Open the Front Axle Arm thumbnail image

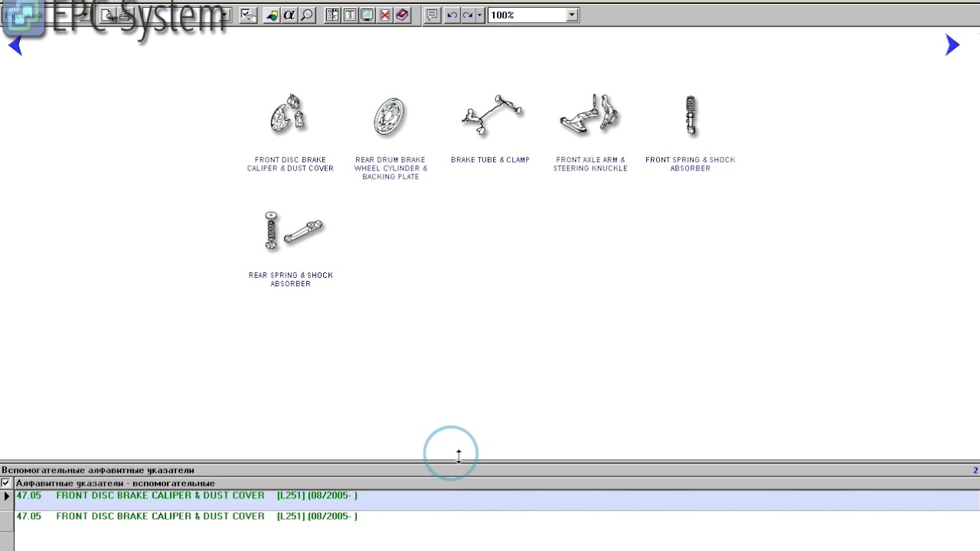pyautogui.click(x=590, y=115)
